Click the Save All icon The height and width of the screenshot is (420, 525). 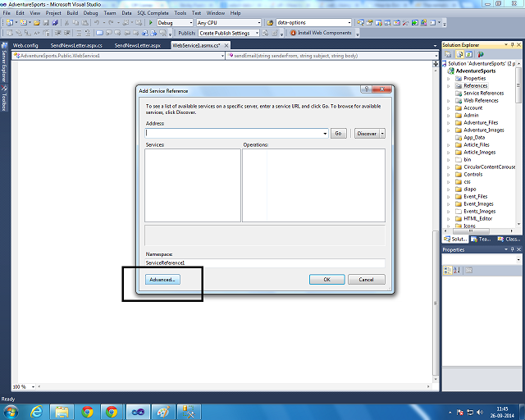(55, 23)
